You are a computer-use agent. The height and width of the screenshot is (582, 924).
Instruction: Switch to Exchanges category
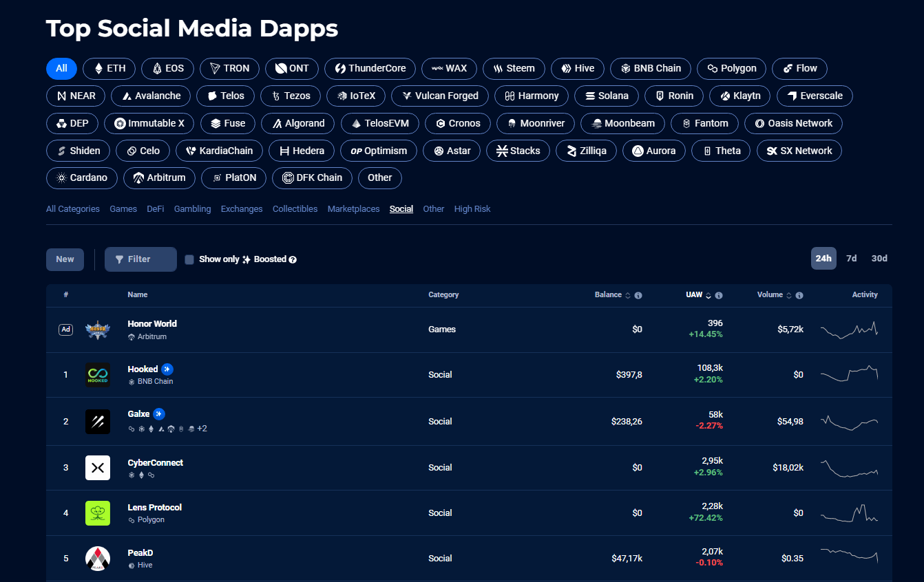coord(242,209)
